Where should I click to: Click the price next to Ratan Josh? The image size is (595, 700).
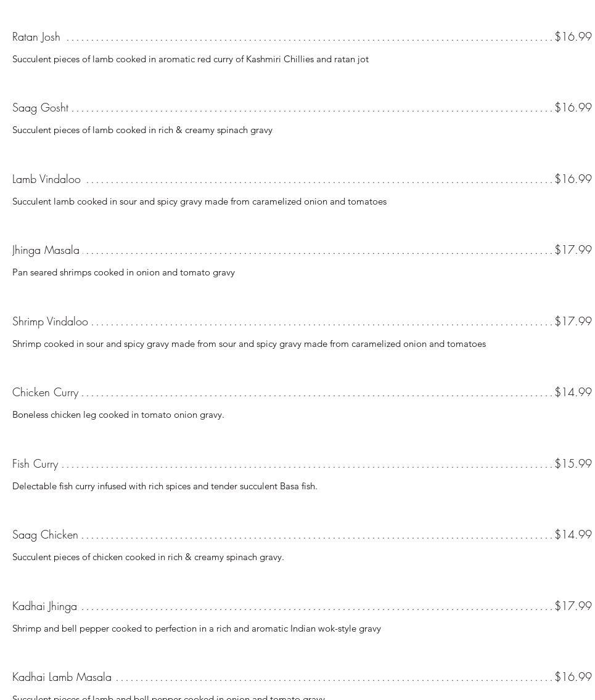573,36
